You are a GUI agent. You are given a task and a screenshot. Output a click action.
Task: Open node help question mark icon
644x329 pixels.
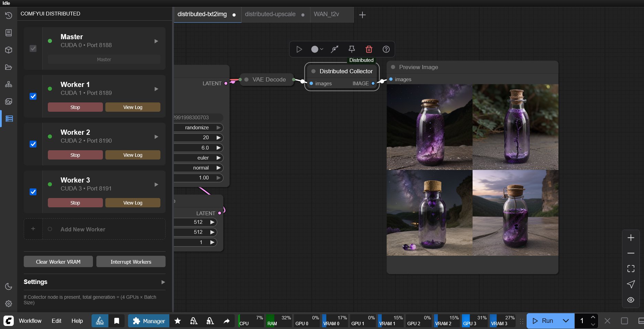(386, 49)
